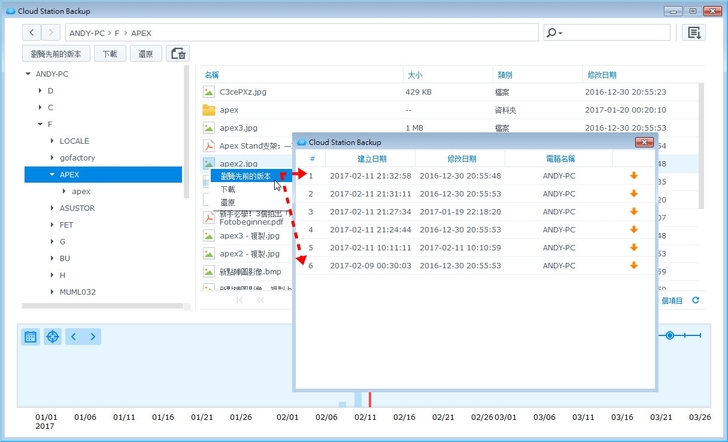Collapse the ANDY-PC tree node
Viewport: 728px width, 442px height.
tap(28, 74)
